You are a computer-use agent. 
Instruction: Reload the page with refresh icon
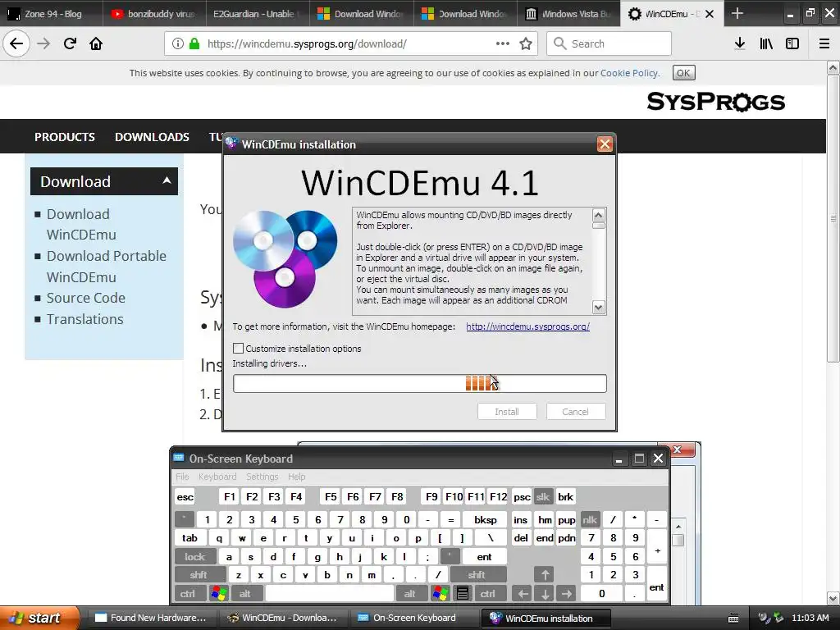(70, 43)
